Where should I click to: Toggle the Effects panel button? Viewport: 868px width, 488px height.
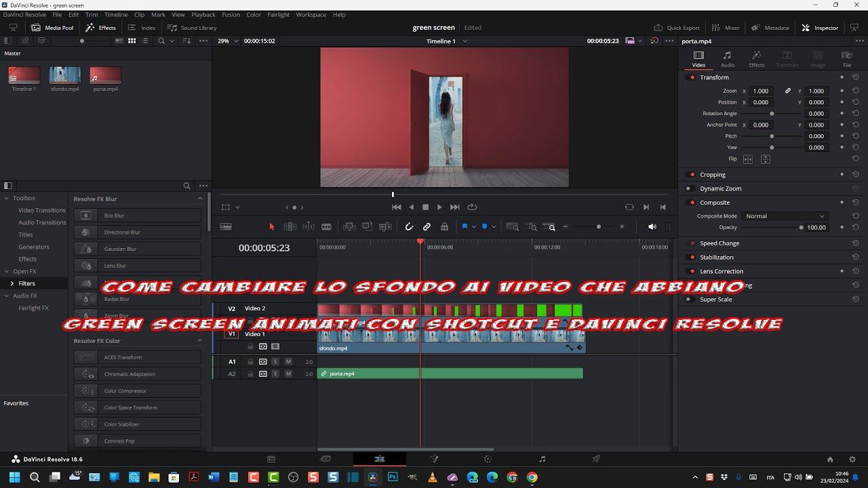point(100,28)
